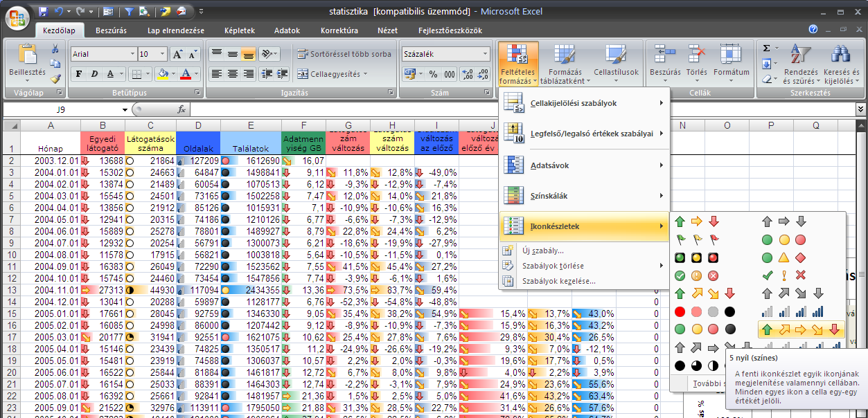This screenshot has width=868, height=418.
Task: Toggle Sortöréssel több sorba wrap text
Action: (x=344, y=54)
